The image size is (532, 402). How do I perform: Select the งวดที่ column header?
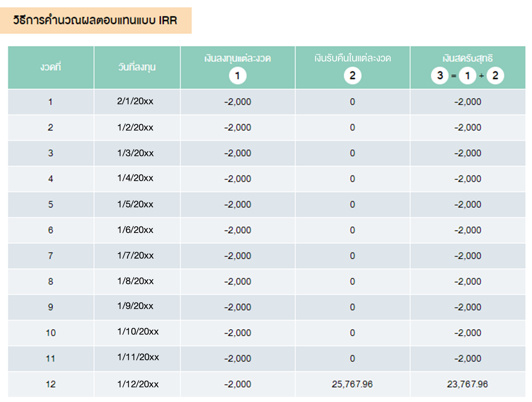point(50,67)
